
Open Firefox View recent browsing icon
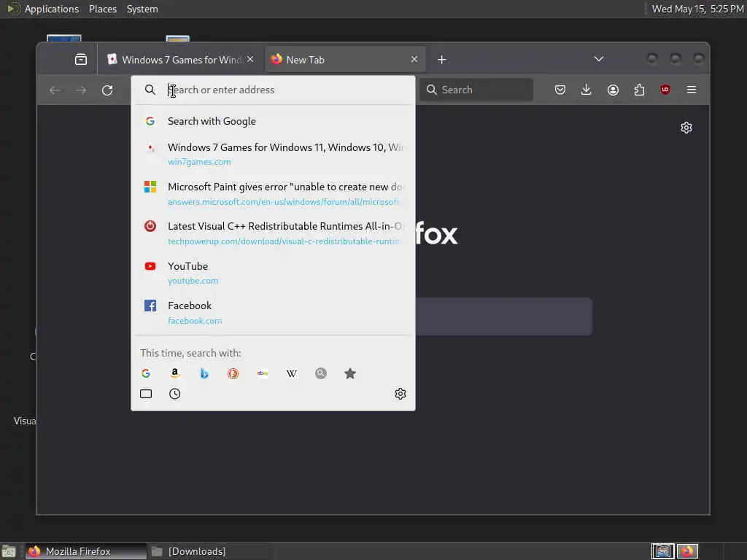click(x=81, y=60)
